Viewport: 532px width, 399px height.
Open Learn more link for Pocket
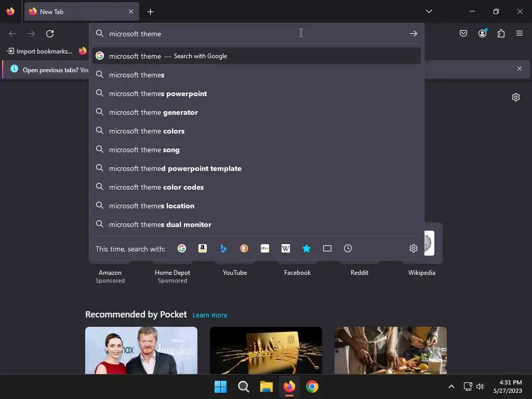(x=210, y=315)
